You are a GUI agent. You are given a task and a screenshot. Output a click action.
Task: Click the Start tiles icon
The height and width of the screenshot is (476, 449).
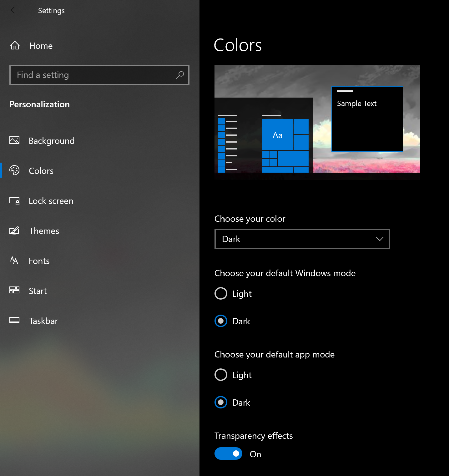[14, 290]
